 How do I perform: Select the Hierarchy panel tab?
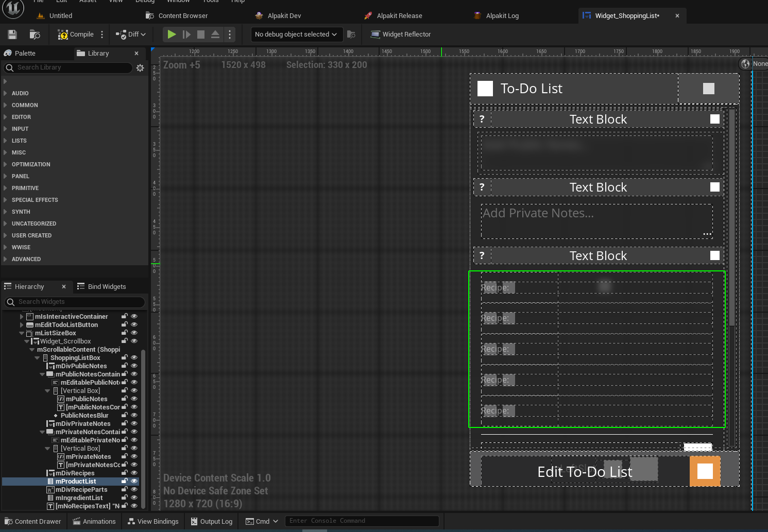24,287
